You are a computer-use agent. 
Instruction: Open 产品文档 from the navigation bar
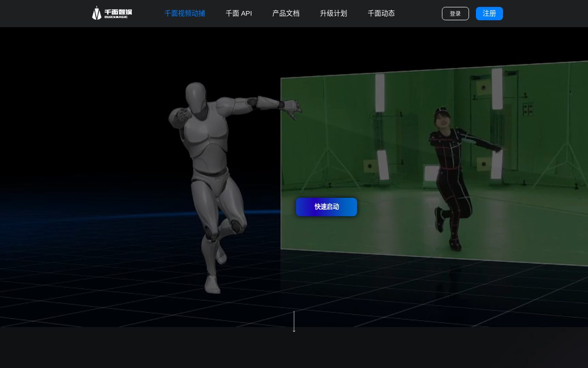pos(286,13)
